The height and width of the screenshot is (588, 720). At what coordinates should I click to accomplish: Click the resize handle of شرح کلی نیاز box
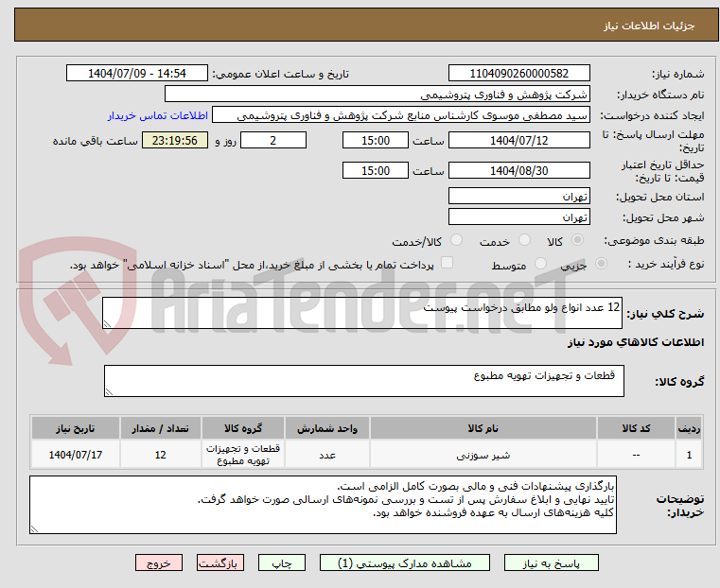click(x=108, y=324)
